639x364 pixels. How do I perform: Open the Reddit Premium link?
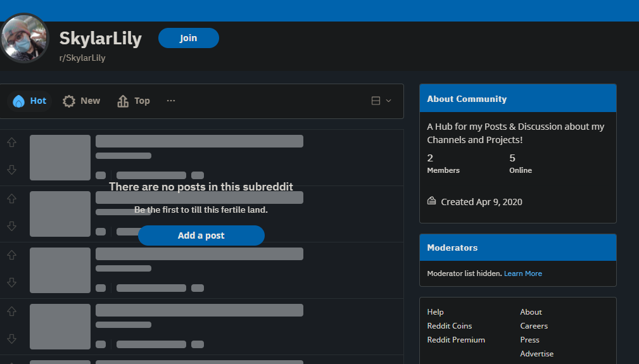(456, 339)
